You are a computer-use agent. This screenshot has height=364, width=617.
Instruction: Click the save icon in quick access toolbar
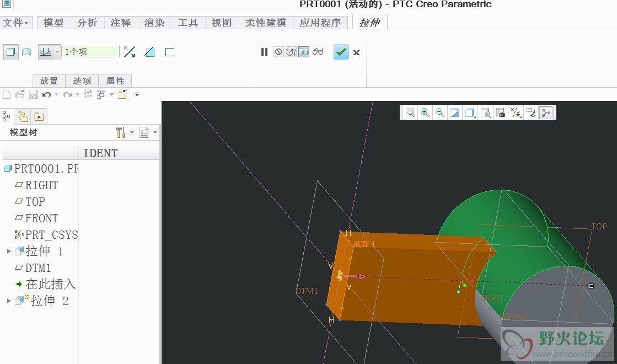33,94
